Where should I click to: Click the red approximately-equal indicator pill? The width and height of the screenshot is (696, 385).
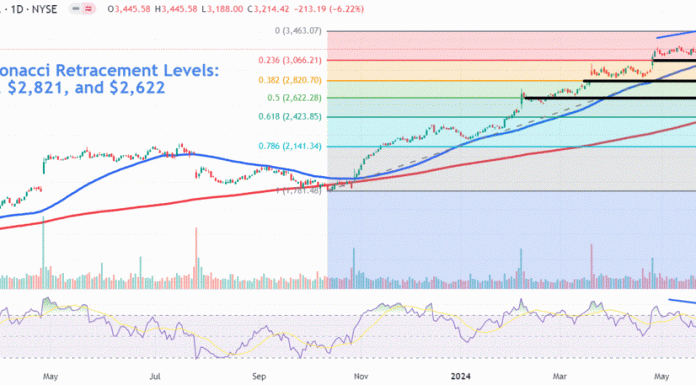[89, 9]
